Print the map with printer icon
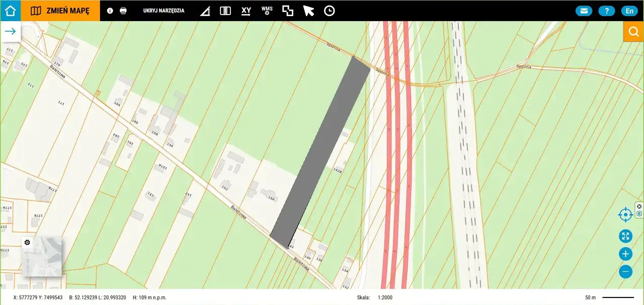644x305 pixels. click(123, 11)
